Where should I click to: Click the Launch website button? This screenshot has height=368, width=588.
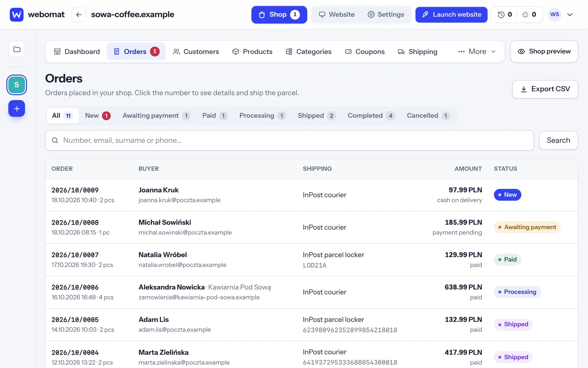coord(451,15)
